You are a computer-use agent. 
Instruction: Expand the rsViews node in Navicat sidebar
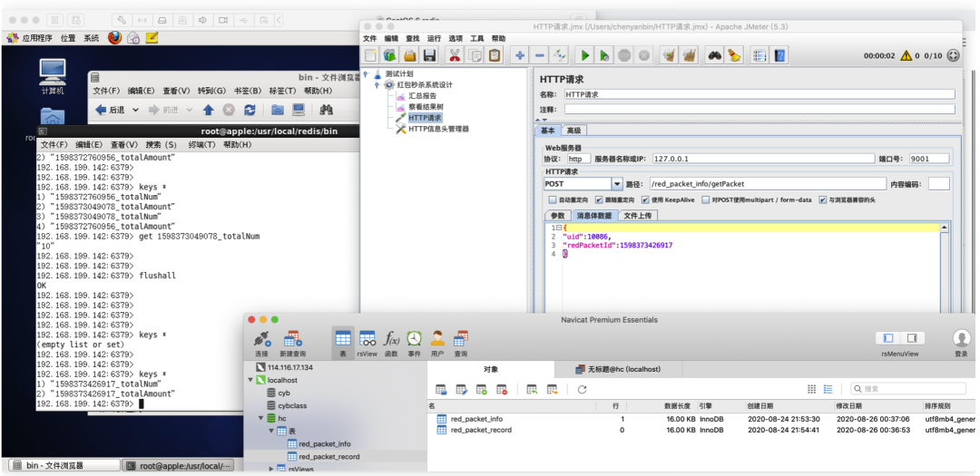click(272, 469)
